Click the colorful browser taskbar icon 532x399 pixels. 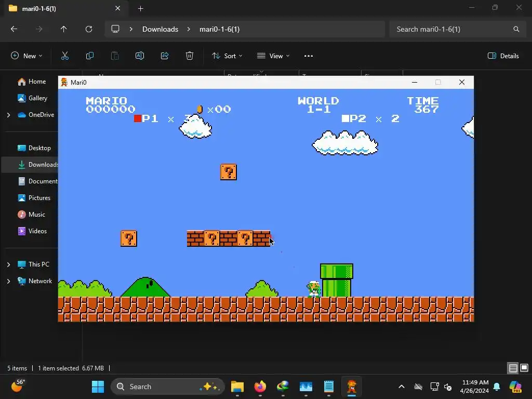[283, 387]
